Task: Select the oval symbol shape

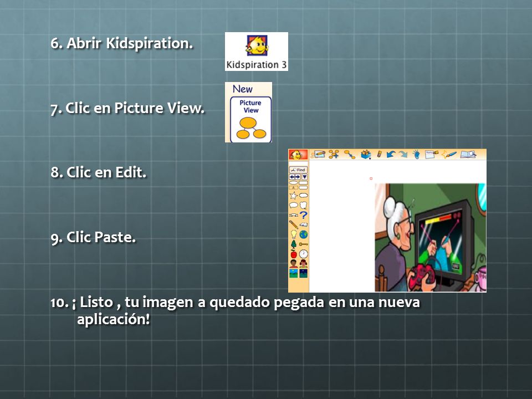Action: click(293, 182)
